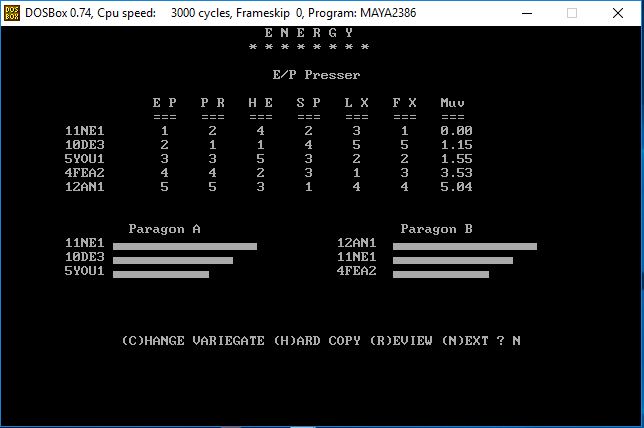Click the H E column header

[x=261, y=103]
